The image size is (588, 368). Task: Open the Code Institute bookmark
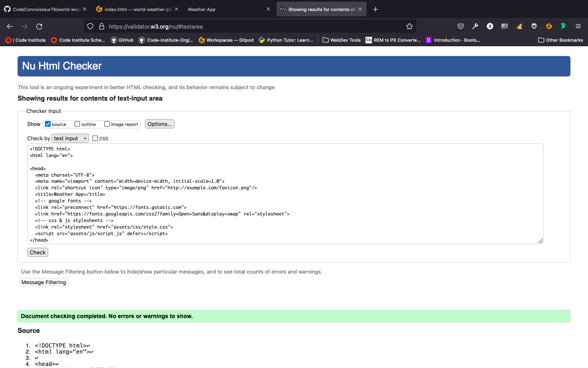25,40
